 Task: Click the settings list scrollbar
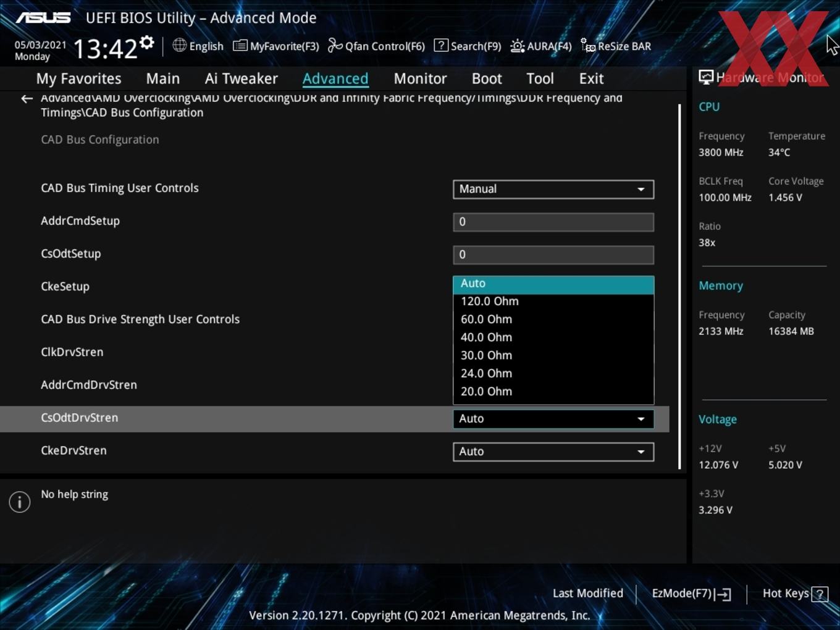680,287
